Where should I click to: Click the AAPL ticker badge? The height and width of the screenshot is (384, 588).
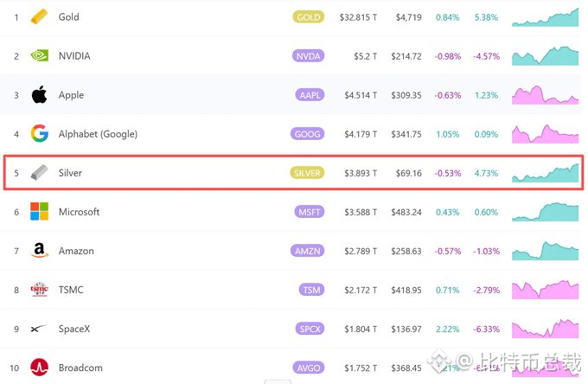coord(310,95)
